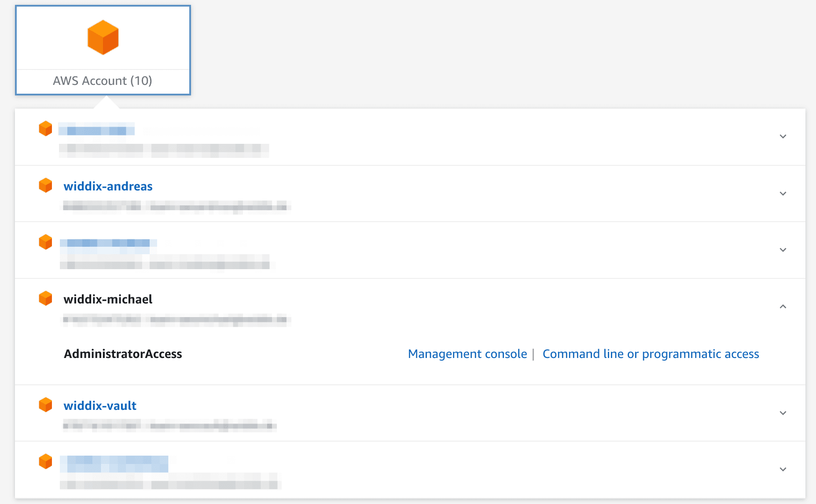
Task: Expand the widdix-andreas account row chevron
Action: 783,194
